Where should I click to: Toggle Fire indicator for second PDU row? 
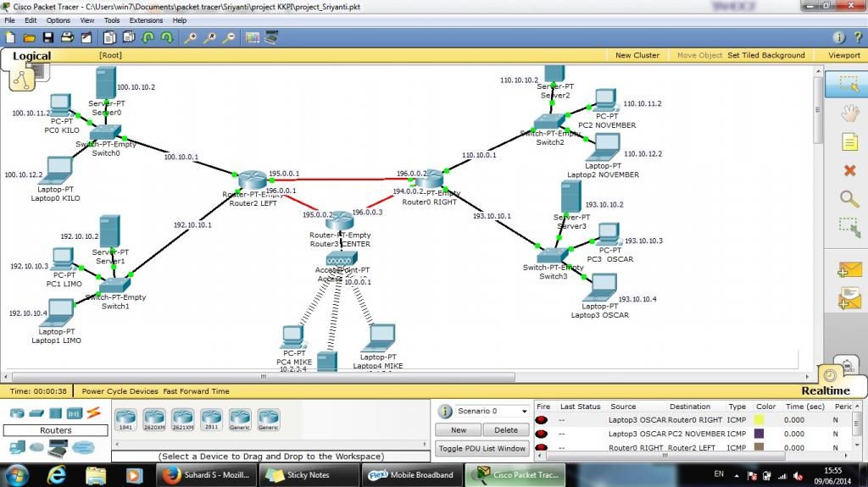tap(541, 434)
